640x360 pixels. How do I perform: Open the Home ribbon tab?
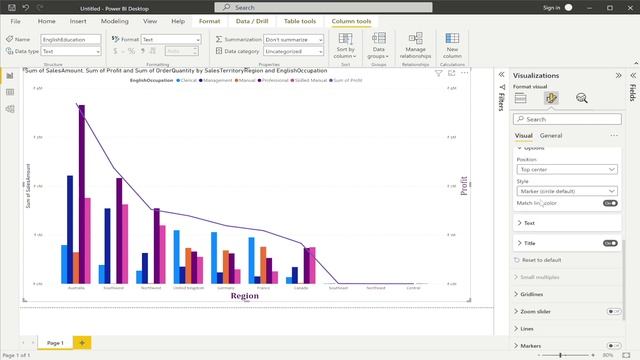tap(47, 21)
